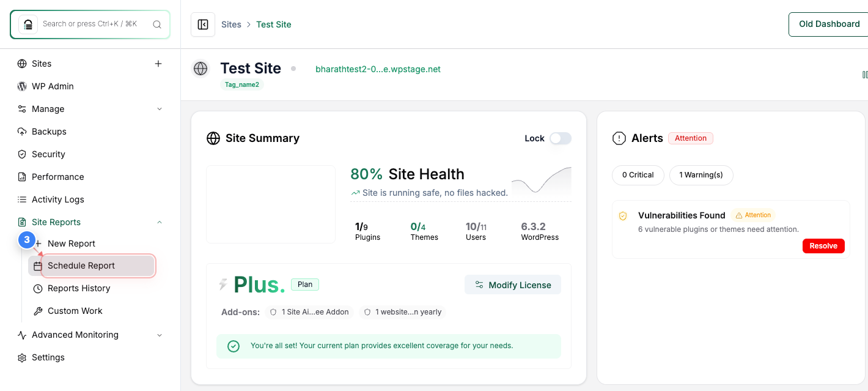The height and width of the screenshot is (391, 868).
Task: Click the WordPress logo icon in sidebar
Action: point(22,86)
